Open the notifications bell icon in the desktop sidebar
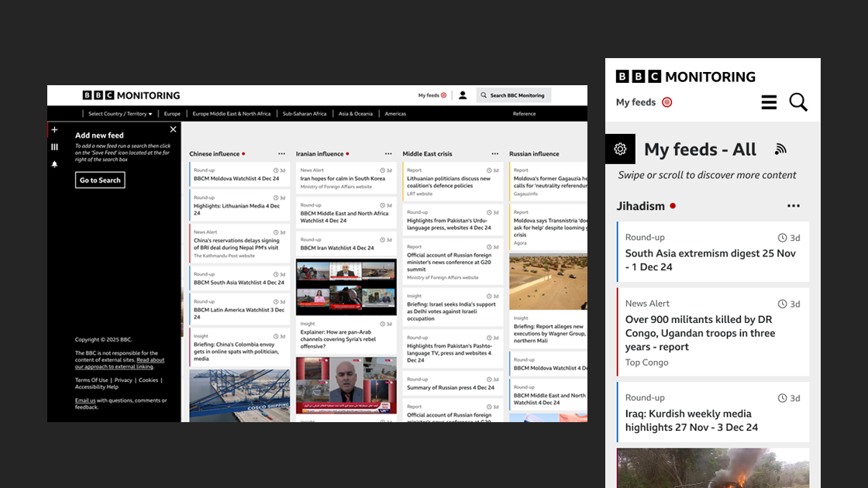The width and height of the screenshot is (868, 488). click(x=54, y=163)
